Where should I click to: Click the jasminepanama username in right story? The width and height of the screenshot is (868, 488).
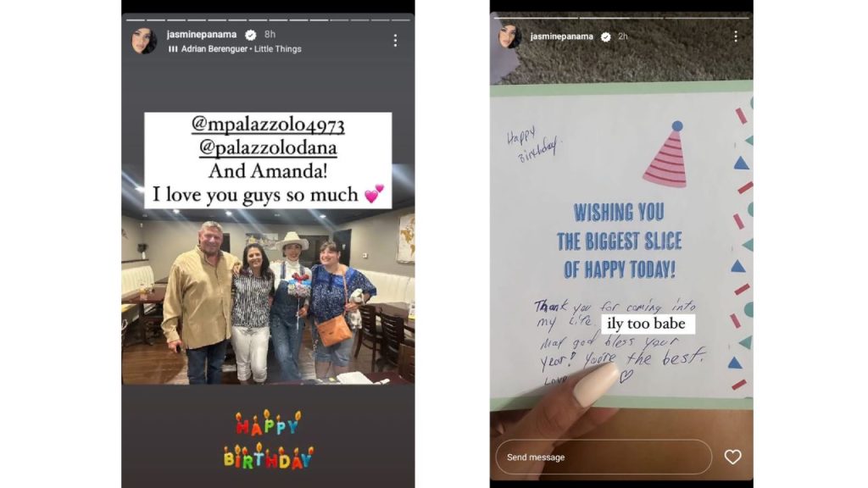[x=561, y=36]
